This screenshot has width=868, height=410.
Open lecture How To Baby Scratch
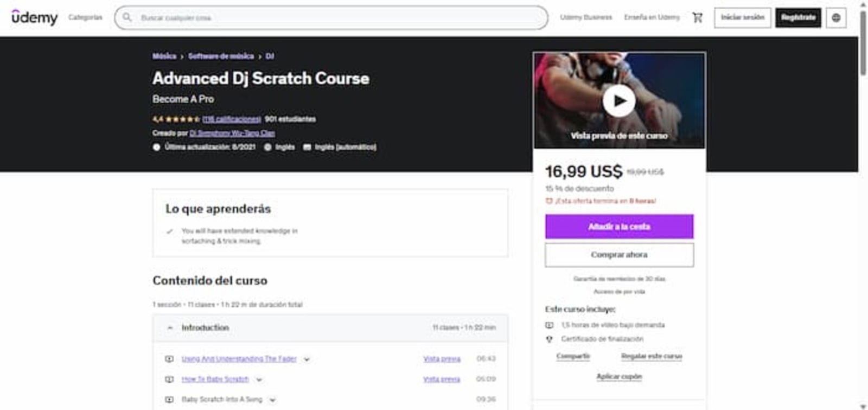click(x=215, y=379)
